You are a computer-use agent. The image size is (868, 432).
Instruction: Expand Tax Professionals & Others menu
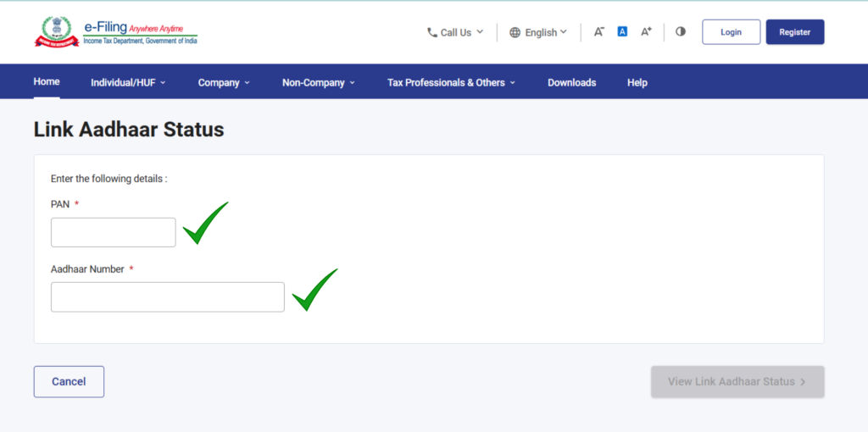[451, 83]
